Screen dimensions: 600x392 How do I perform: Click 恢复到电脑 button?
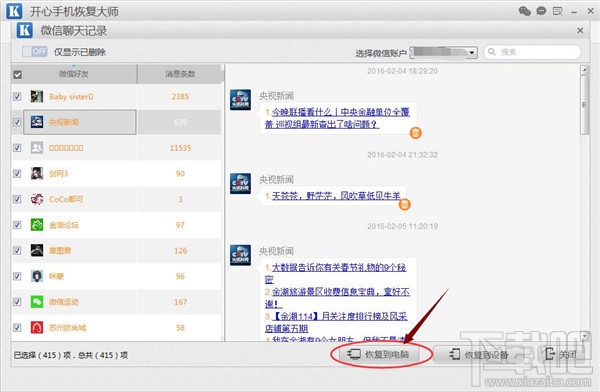(x=380, y=354)
